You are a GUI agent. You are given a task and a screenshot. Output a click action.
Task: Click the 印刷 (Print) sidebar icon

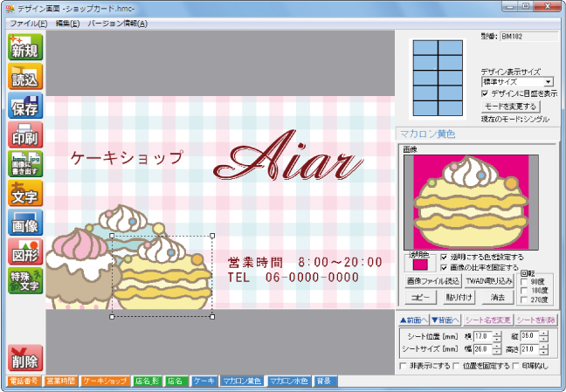tap(25, 134)
